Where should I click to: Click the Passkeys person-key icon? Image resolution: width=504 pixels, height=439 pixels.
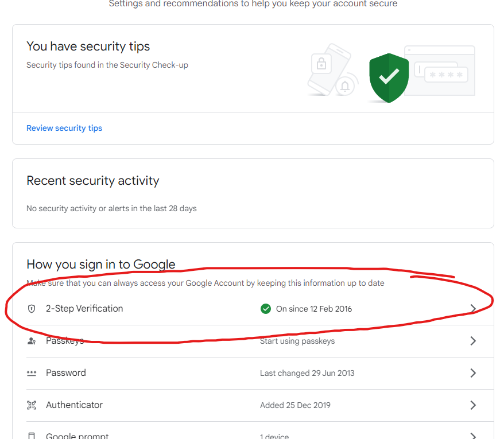point(32,341)
